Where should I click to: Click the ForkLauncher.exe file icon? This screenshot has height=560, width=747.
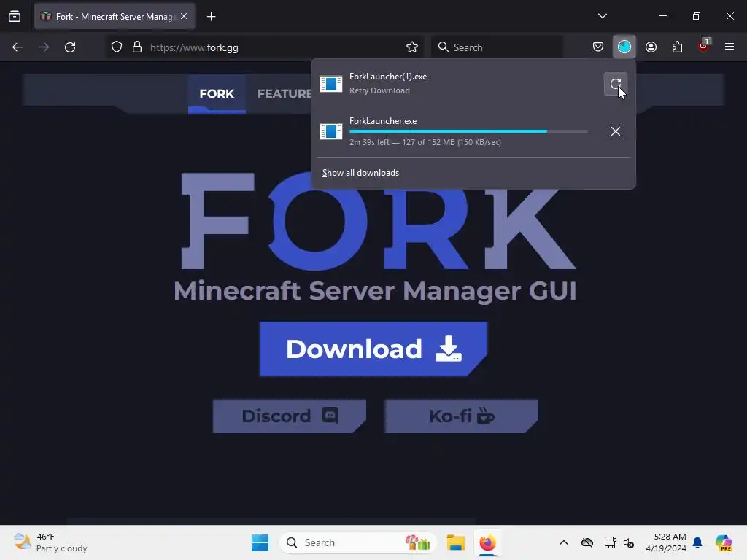coord(330,131)
